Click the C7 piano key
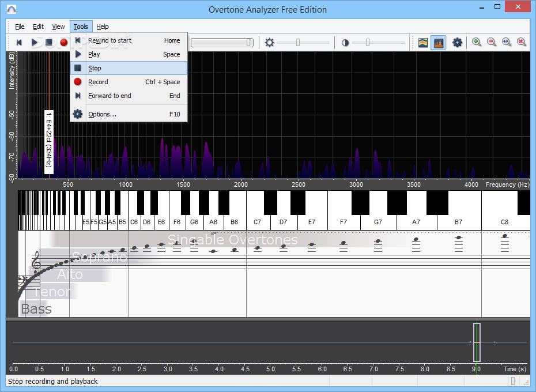 tap(258, 222)
